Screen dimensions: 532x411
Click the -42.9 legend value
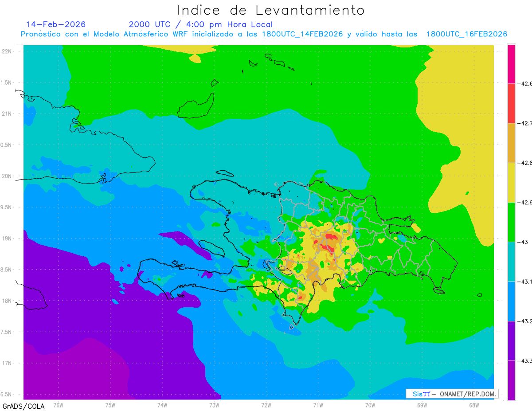click(x=524, y=202)
